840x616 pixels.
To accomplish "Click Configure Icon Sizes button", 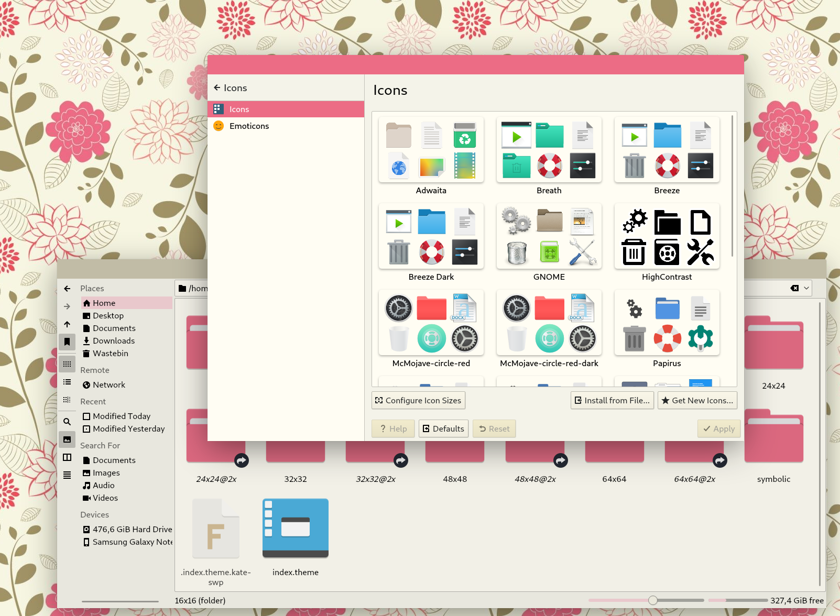I will 418,401.
